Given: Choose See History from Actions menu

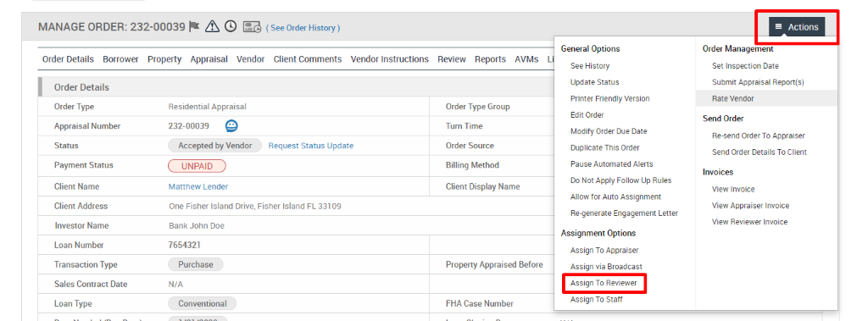Looking at the screenshot, I should [590, 66].
